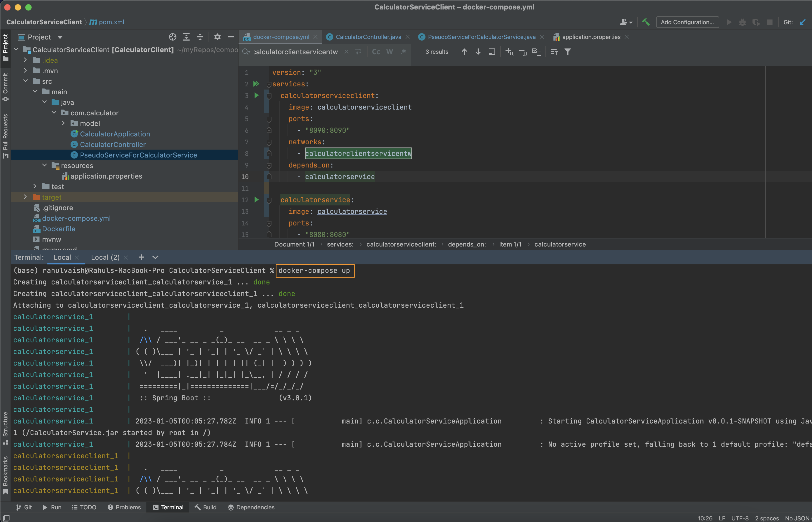Toggle multiline search mode icon
This screenshot has height=522, width=812.
(x=358, y=52)
